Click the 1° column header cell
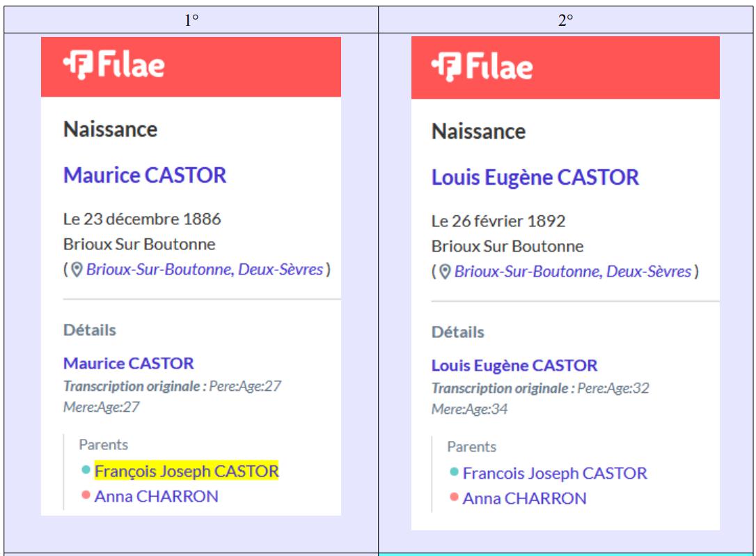The width and height of the screenshot is (756, 556). point(191,20)
